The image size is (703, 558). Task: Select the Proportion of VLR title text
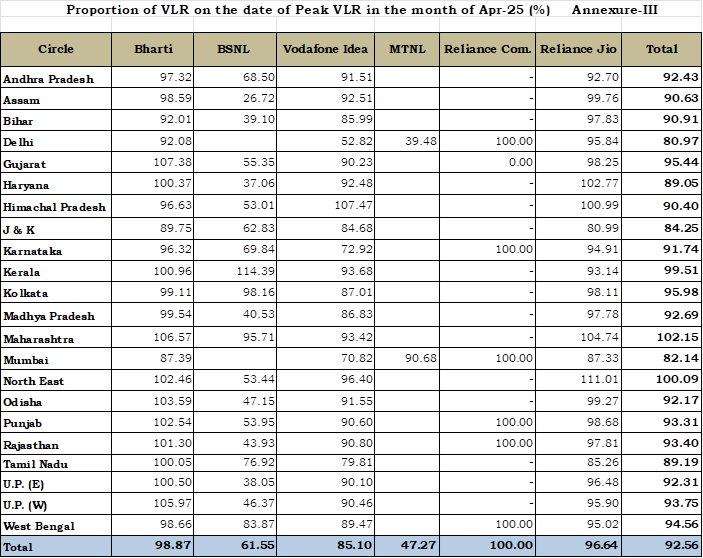[308, 10]
